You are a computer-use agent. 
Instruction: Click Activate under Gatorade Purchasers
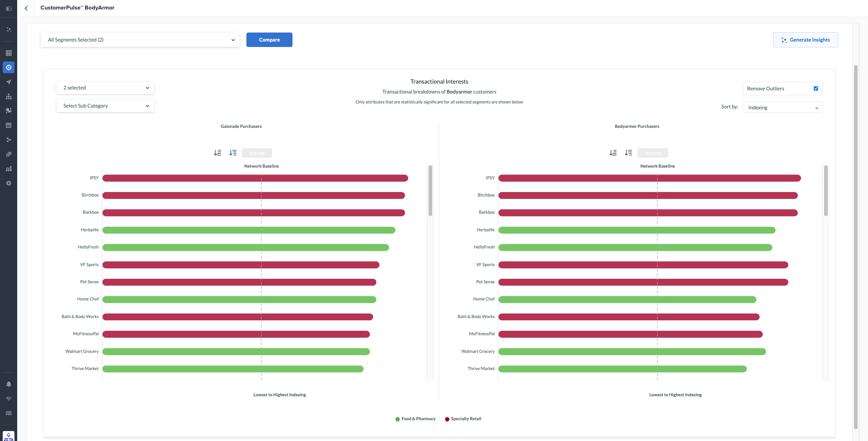(257, 153)
